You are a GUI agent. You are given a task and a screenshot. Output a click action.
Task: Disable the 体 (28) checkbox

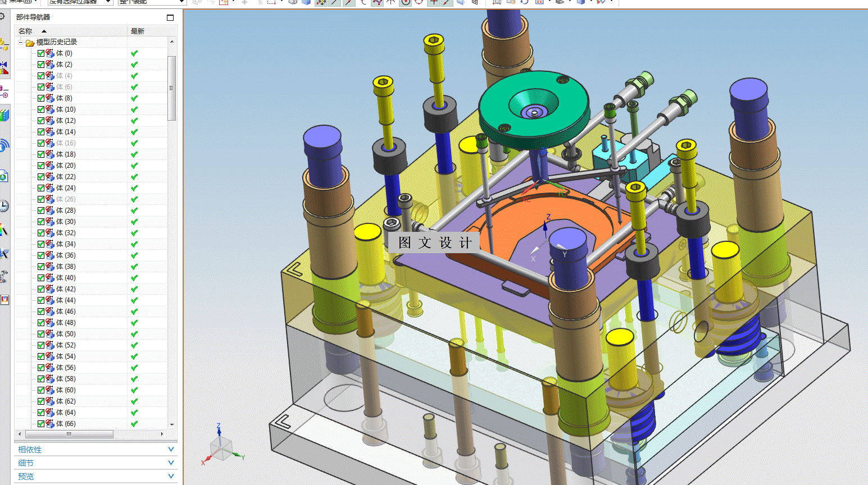pyautogui.click(x=41, y=211)
